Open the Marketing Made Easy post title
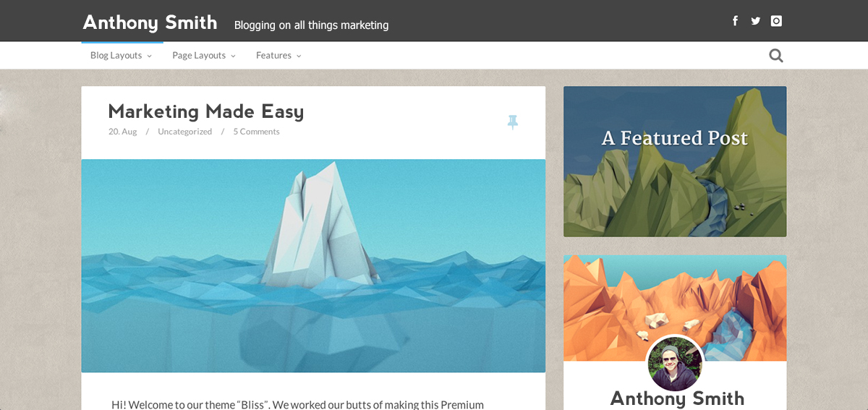868x410 pixels. pos(205,111)
